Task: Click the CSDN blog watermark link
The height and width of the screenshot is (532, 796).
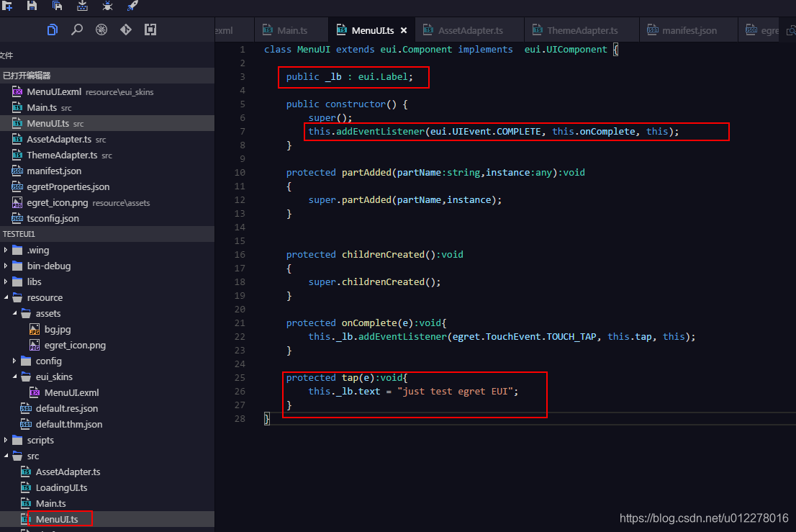Action: (x=702, y=518)
